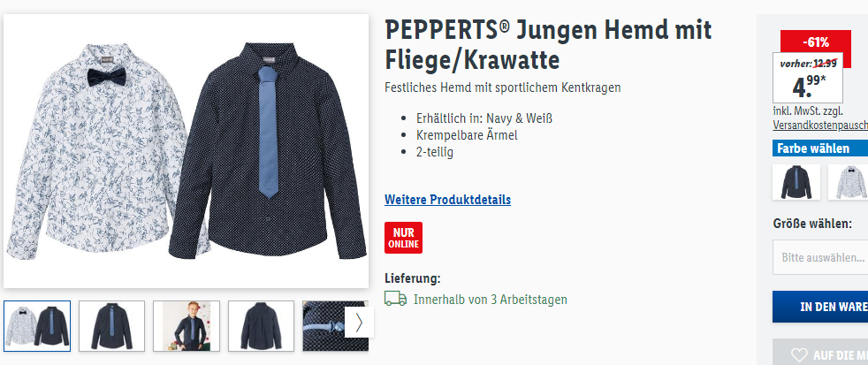
Task: Select the navy shirt color swatch
Action: [796, 182]
